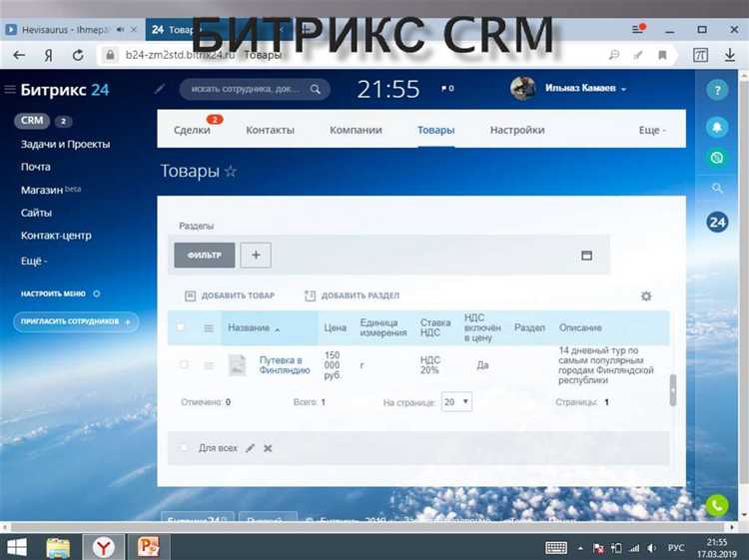
Task: Open browser downloads arrow icon
Action: point(729,55)
